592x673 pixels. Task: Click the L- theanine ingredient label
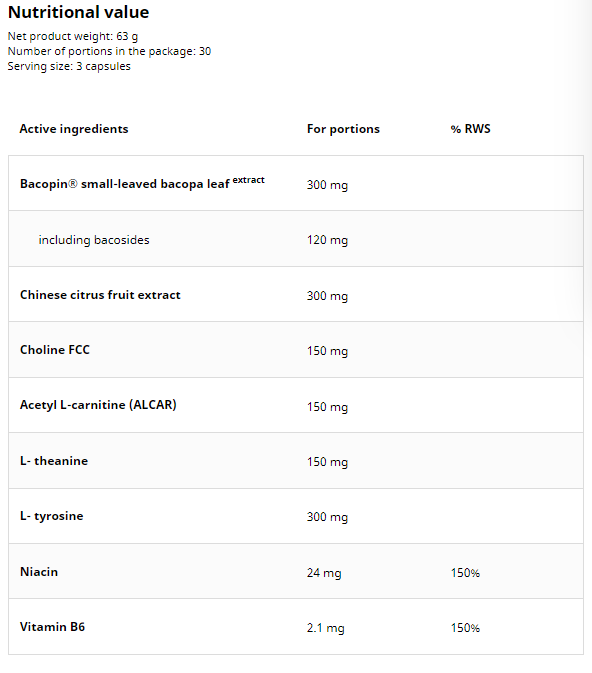click(x=54, y=461)
